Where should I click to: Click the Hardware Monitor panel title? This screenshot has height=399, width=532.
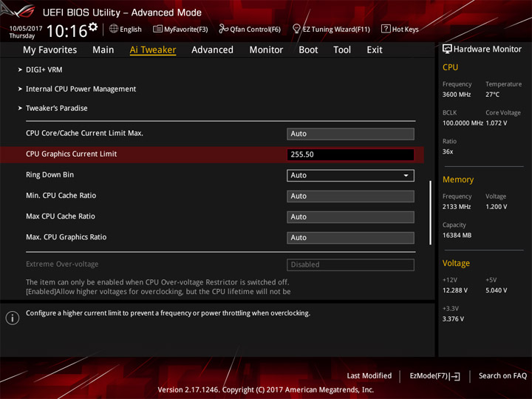pyautogui.click(x=487, y=50)
